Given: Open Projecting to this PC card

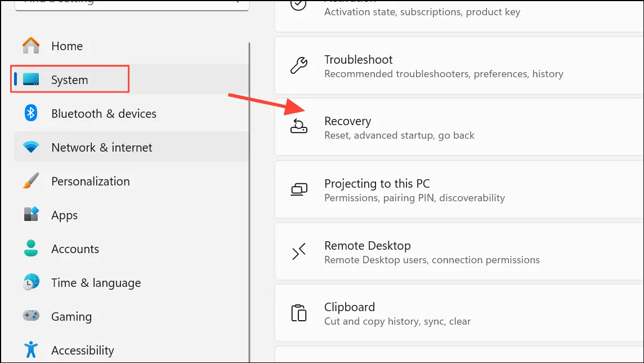Looking at the screenshot, I should [459, 189].
